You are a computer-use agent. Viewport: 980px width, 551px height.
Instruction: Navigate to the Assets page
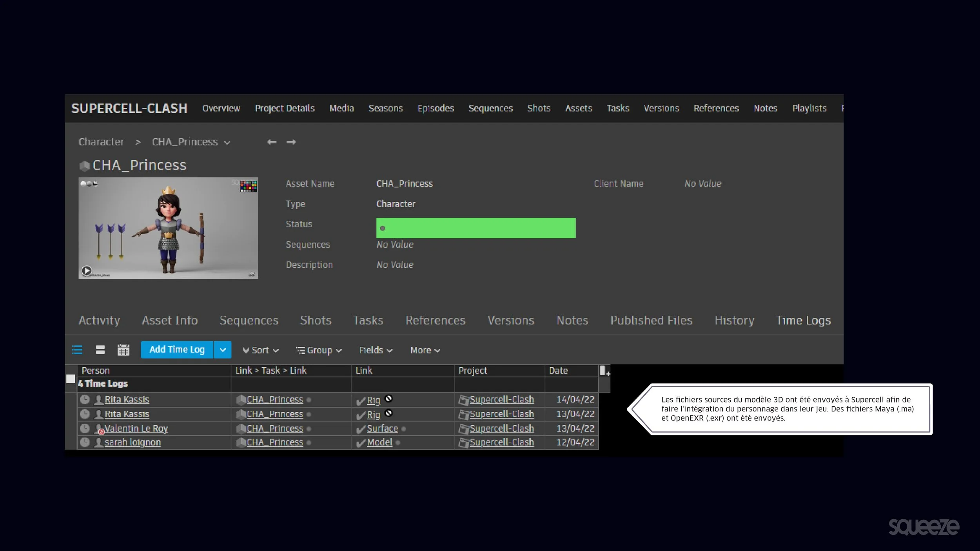579,108
